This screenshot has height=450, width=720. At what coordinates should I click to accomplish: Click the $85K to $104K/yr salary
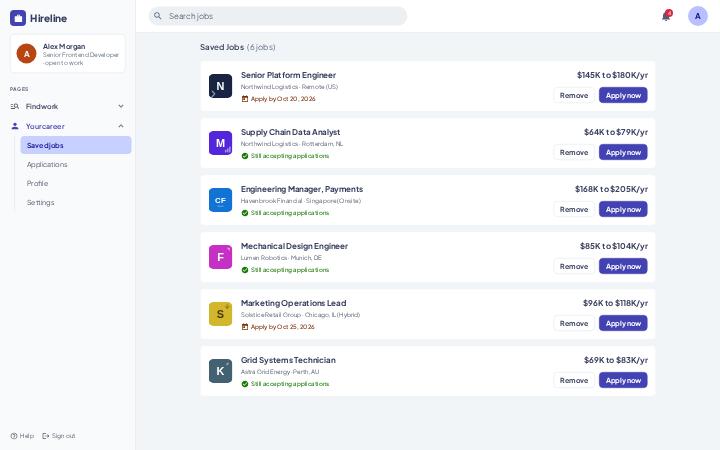tap(613, 246)
